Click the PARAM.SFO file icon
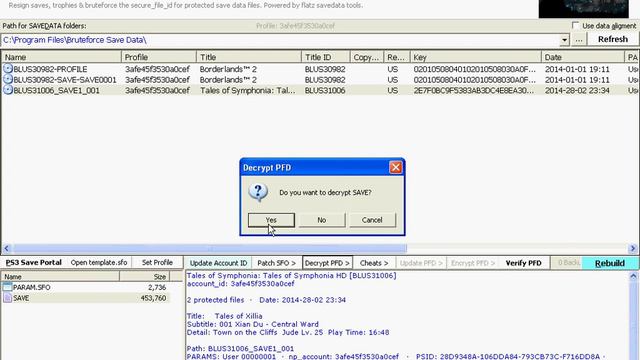The image size is (640, 360). click(7, 287)
